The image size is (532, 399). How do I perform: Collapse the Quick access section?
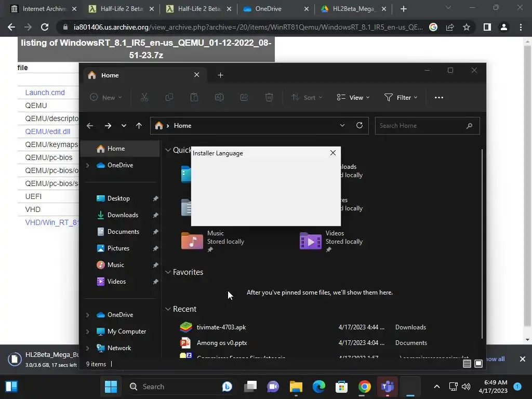click(x=168, y=150)
